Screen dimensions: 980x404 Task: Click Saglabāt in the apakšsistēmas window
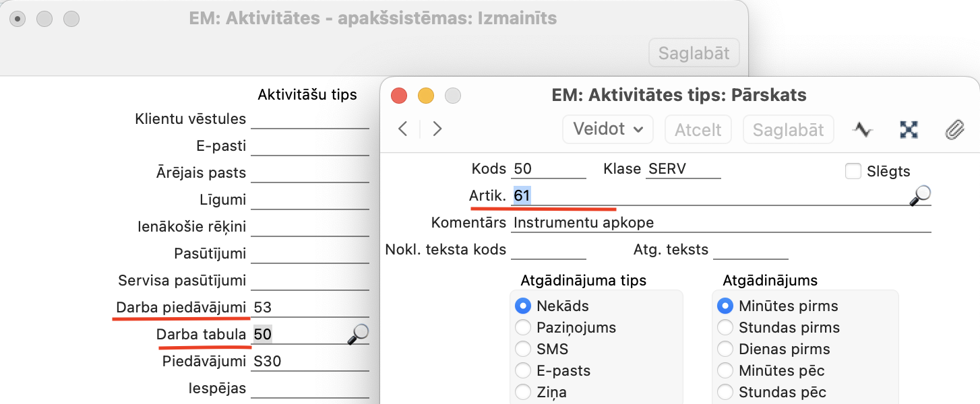pyautogui.click(x=694, y=53)
